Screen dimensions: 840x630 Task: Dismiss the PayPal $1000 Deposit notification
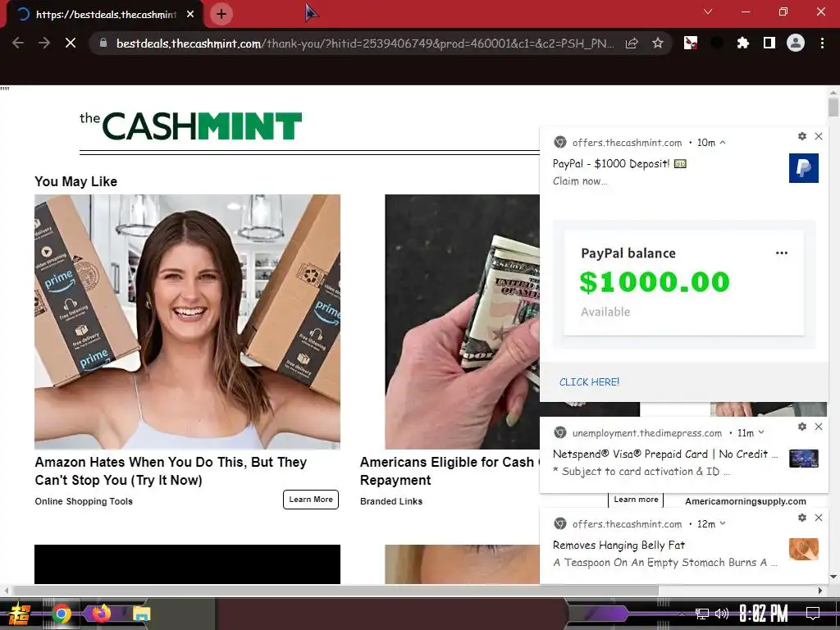tap(819, 136)
